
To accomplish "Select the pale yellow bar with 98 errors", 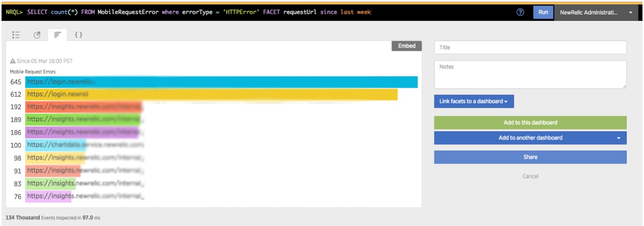I will coord(55,158).
